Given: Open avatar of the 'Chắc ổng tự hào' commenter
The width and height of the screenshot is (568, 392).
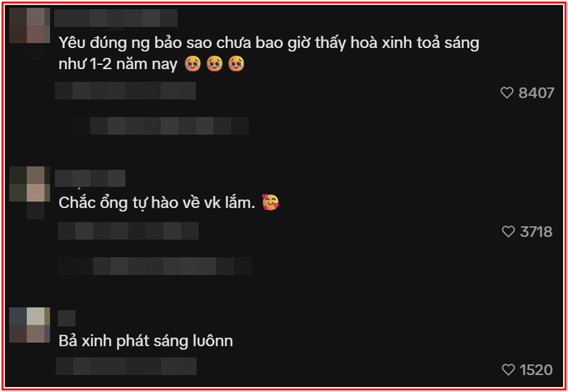Looking at the screenshot, I should 29,184.
